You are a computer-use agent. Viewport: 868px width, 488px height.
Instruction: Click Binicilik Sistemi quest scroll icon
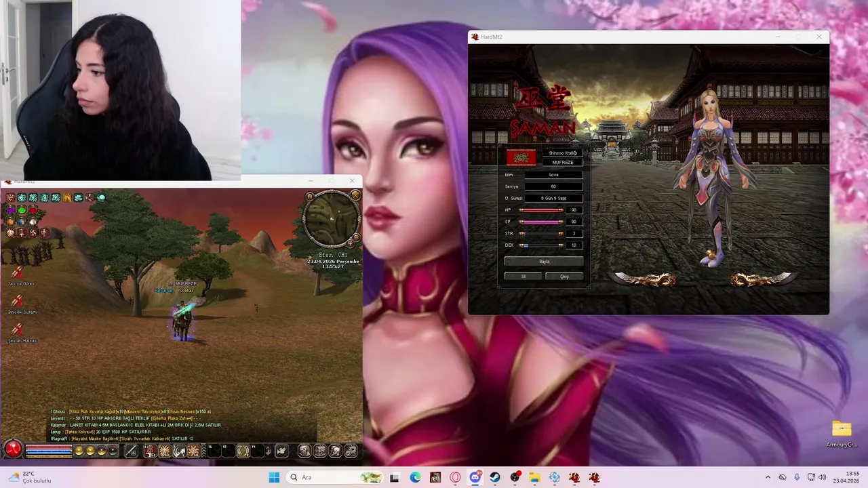coord(17,302)
